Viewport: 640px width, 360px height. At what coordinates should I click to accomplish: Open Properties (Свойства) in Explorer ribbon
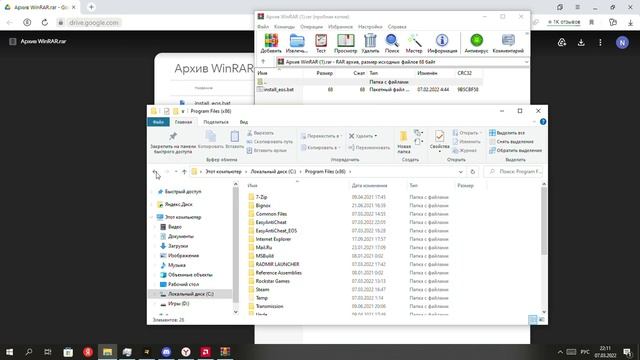click(x=440, y=141)
